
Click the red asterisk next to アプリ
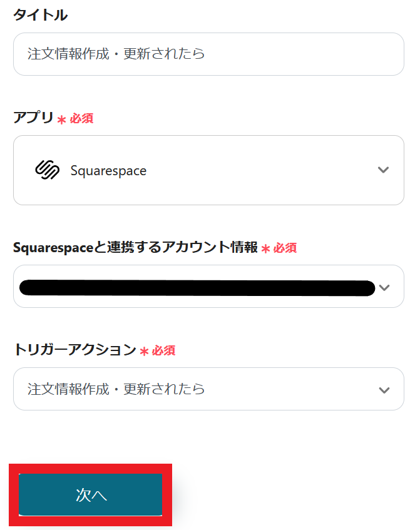pyautogui.click(x=61, y=120)
